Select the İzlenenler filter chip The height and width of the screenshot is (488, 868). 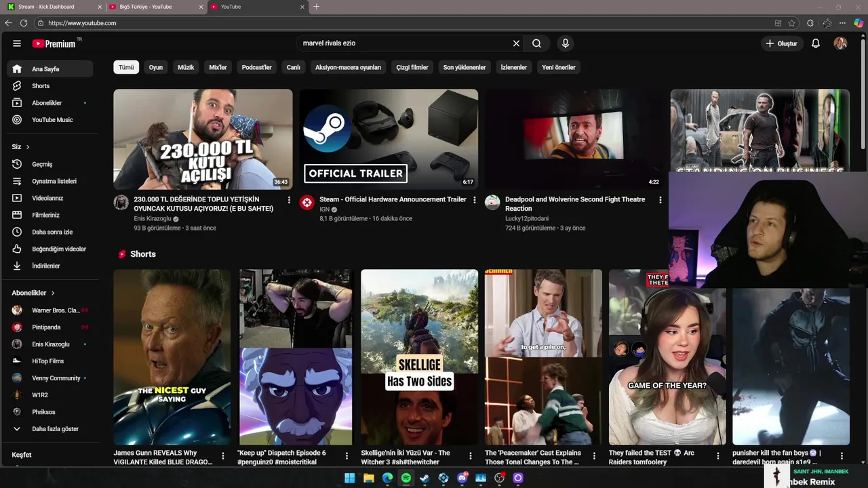point(513,67)
